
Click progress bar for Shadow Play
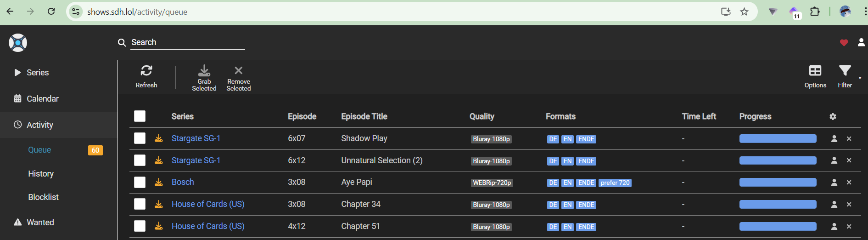pyautogui.click(x=778, y=138)
